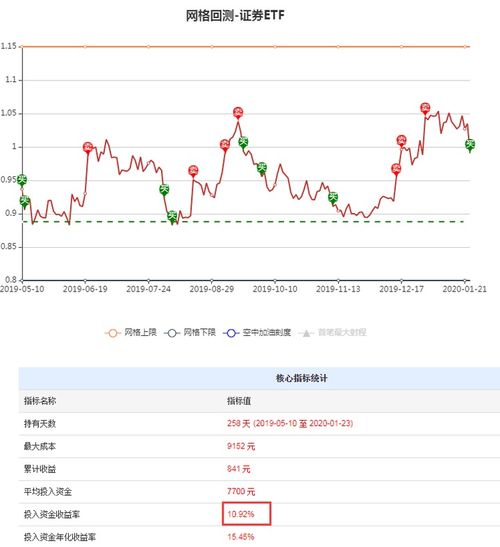Click the 累计收益 value 841 元

click(x=239, y=469)
